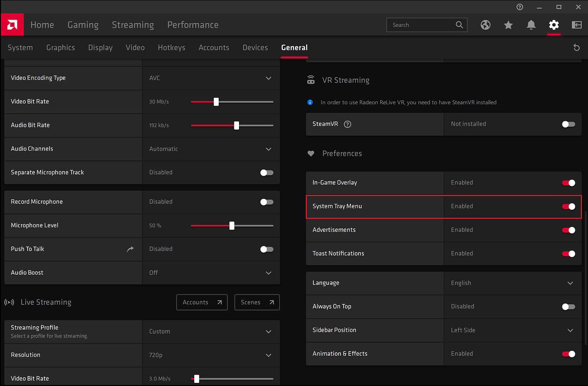Screen dimensions: 588x386
Task: Click the Push To Talk hotkey arrow icon
Action: 130,249
